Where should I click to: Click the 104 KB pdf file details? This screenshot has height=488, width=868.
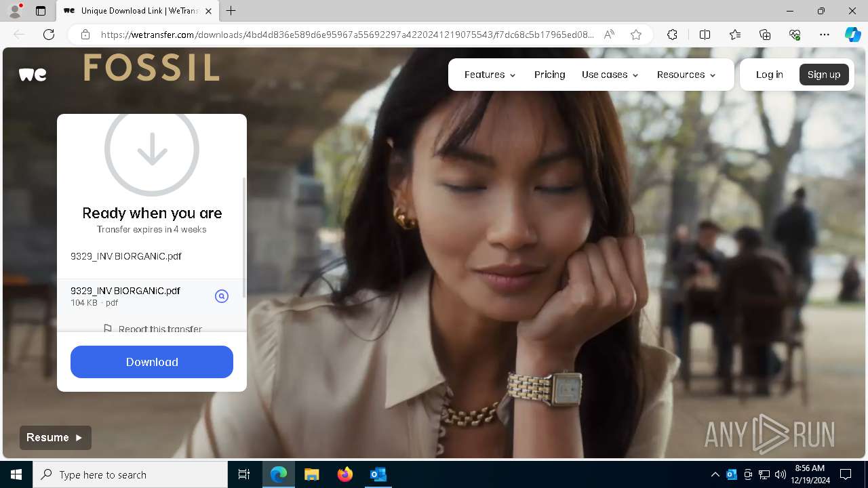pyautogui.click(x=94, y=303)
